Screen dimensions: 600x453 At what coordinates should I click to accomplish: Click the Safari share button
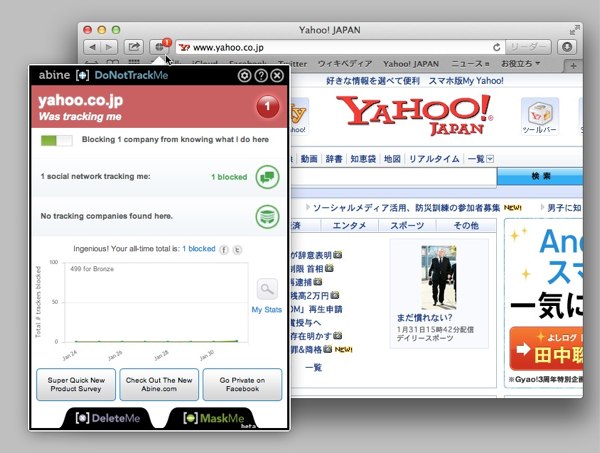(134, 47)
